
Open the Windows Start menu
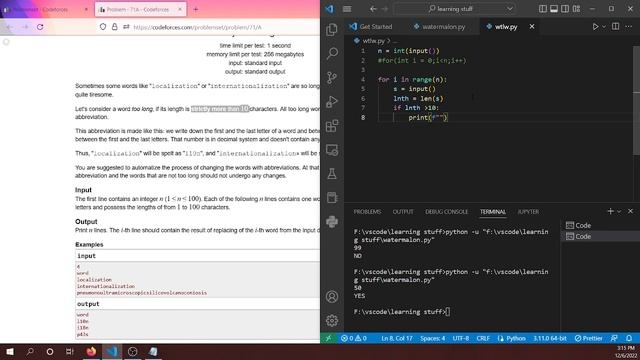coord(10,351)
